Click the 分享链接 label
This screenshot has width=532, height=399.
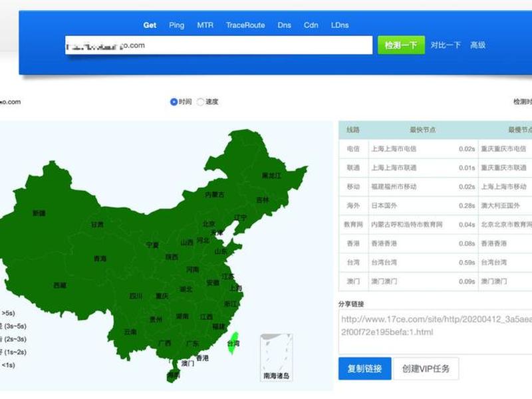(351, 304)
